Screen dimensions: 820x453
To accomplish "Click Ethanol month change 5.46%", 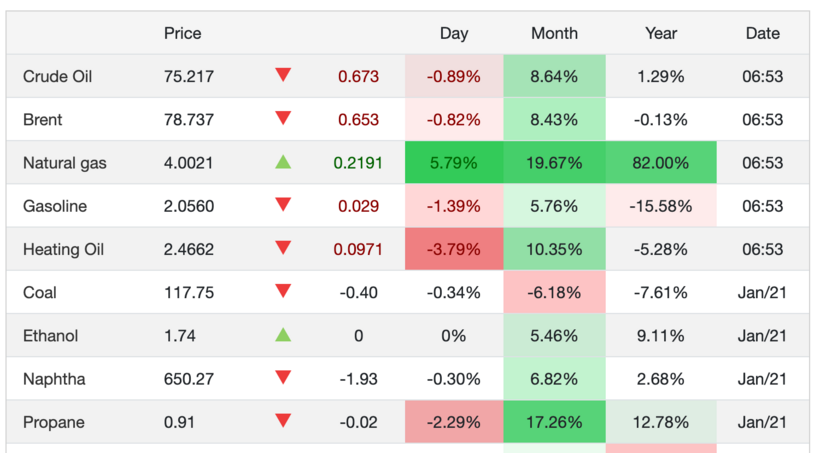I will [x=554, y=336].
